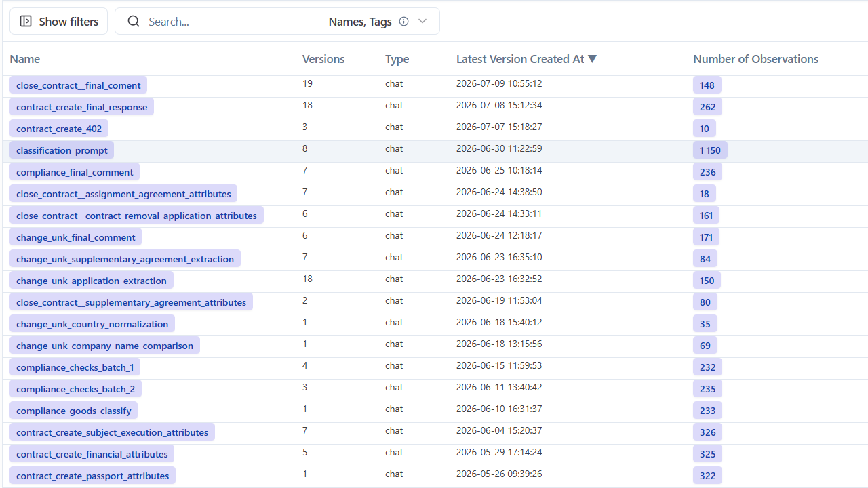Click the search magnifier icon
868x488 pixels.
(134, 22)
